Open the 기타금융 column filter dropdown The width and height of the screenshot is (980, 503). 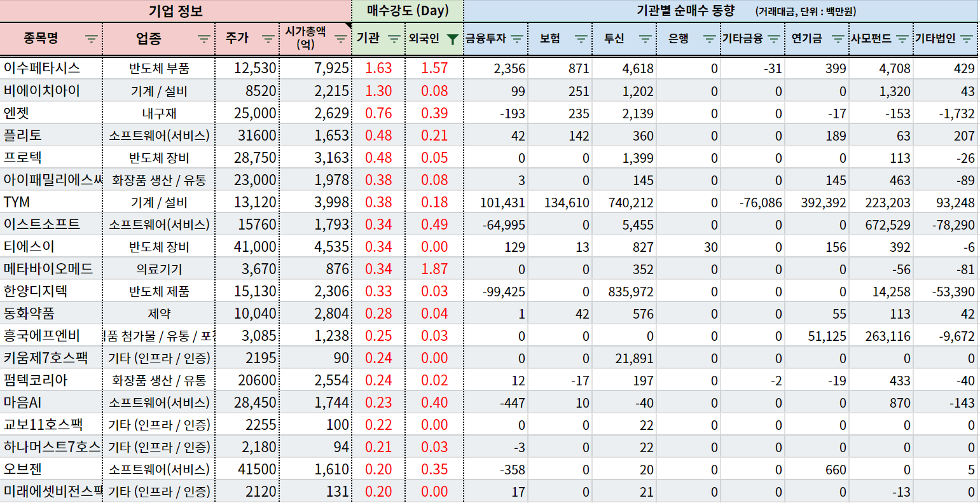coord(774,39)
